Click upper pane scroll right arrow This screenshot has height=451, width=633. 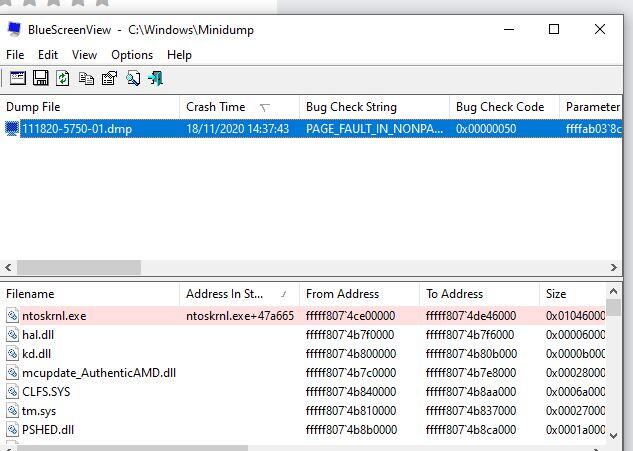pos(614,267)
